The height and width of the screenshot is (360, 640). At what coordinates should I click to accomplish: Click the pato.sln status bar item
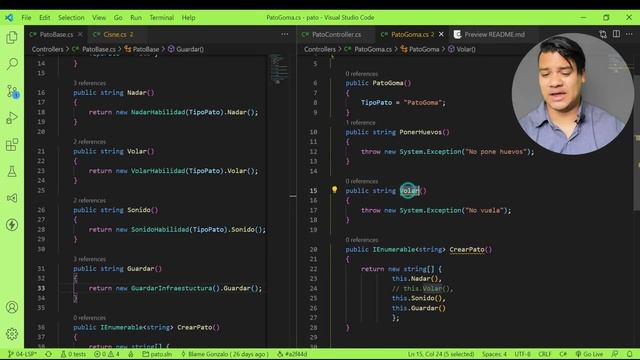(x=157, y=354)
